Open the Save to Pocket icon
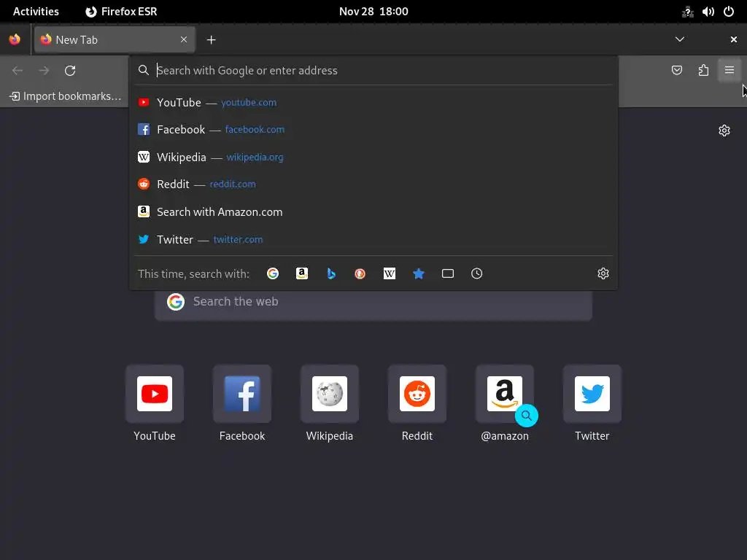This screenshot has height=560, width=747. pyautogui.click(x=676, y=71)
